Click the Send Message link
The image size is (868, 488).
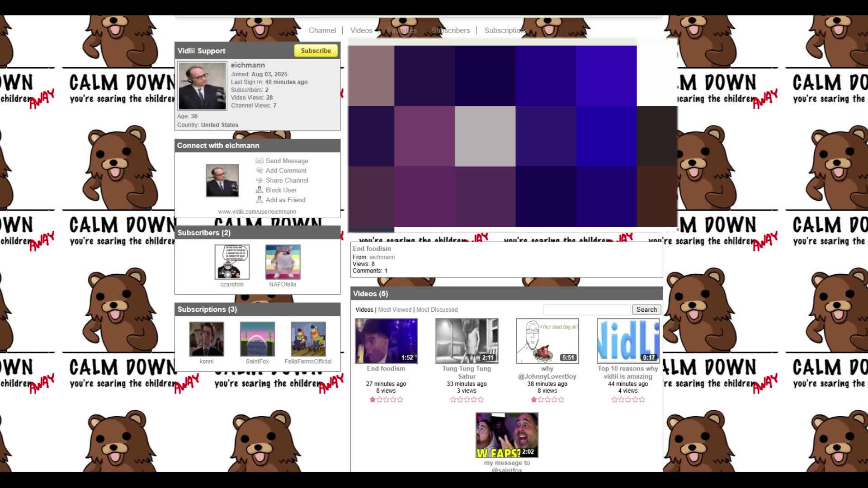coord(287,161)
